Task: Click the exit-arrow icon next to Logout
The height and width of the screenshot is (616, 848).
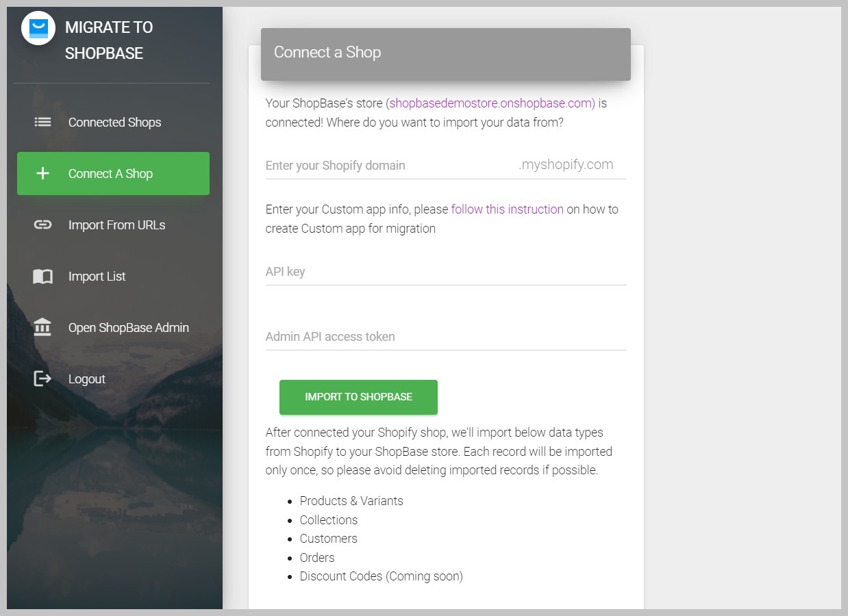Action: (42, 379)
